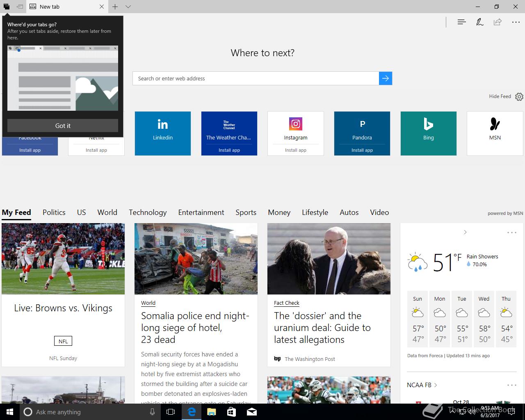The height and width of the screenshot is (420, 525).
Task: Expand the NCAA FB section chevron
Action: pyautogui.click(x=436, y=385)
